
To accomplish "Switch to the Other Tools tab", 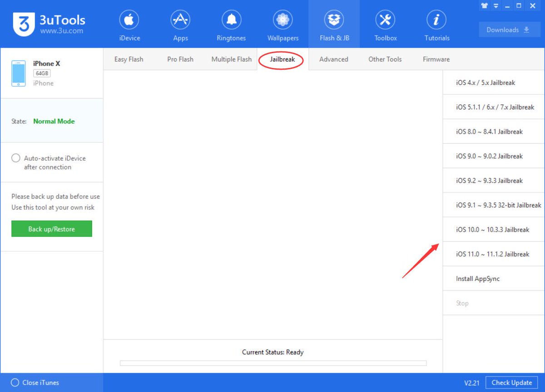I will pos(385,59).
